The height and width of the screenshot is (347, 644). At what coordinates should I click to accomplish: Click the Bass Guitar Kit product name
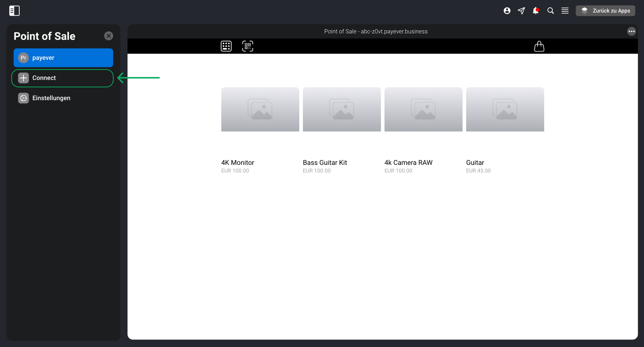pos(325,163)
